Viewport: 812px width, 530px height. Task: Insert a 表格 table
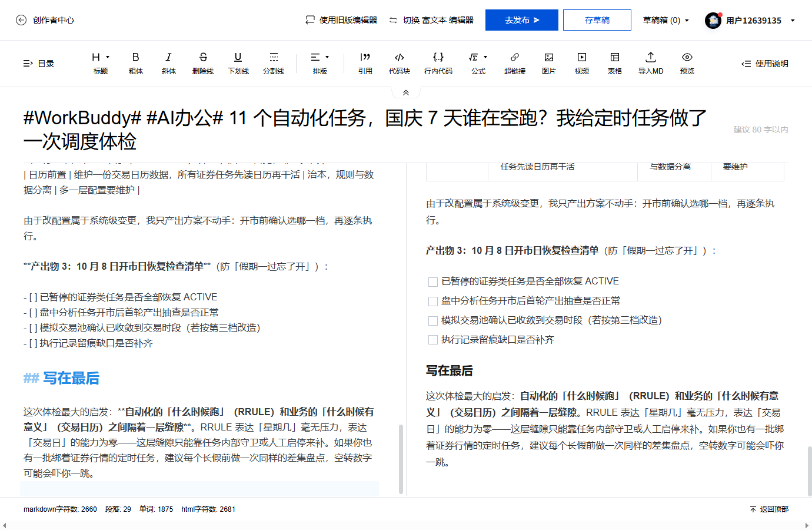(615, 63)
